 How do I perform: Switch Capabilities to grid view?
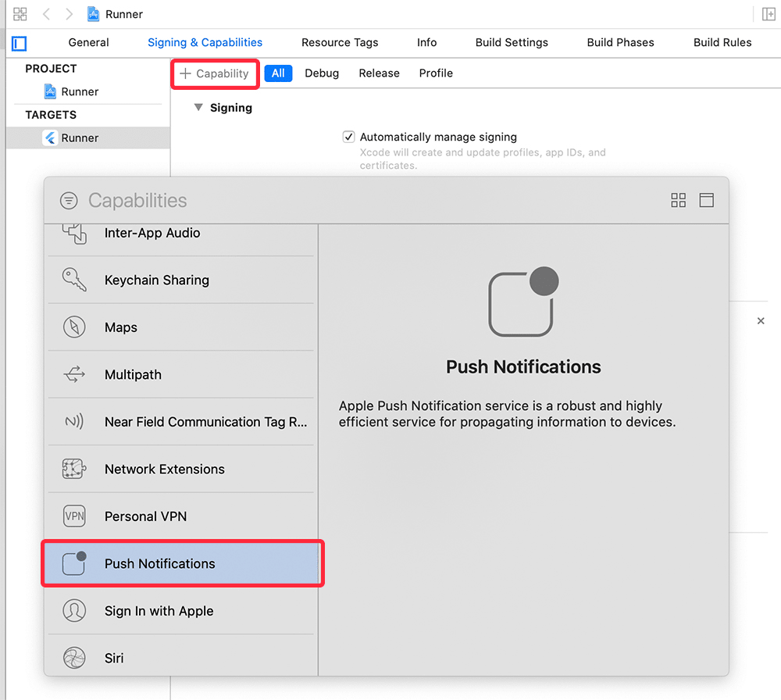(x=678, y=200)
